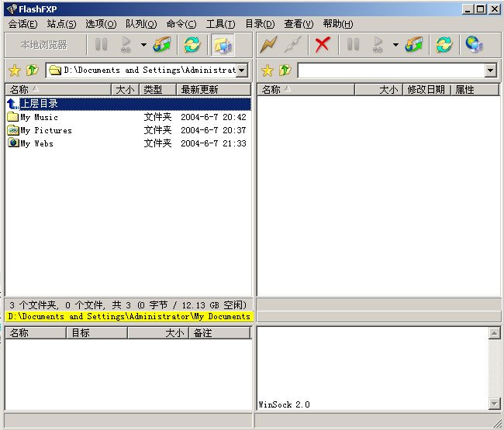Open the 命令(C) menu
Image resolution: width=504 pixels, height=430 pixels.
(x=181, y=24)
